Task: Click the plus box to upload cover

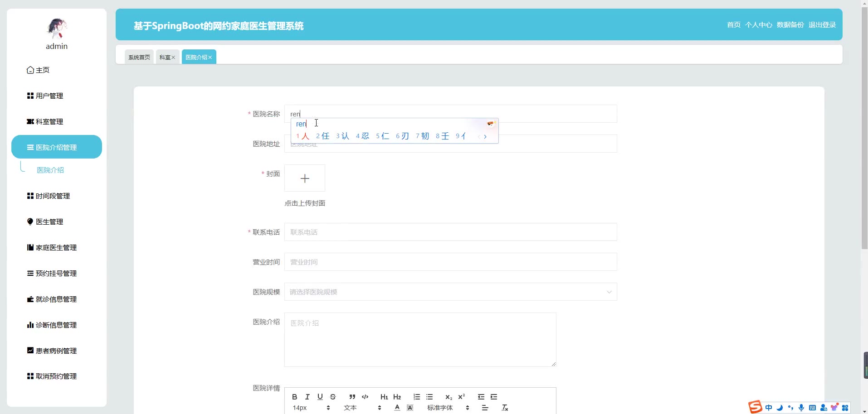Action: tap(305, 178)
